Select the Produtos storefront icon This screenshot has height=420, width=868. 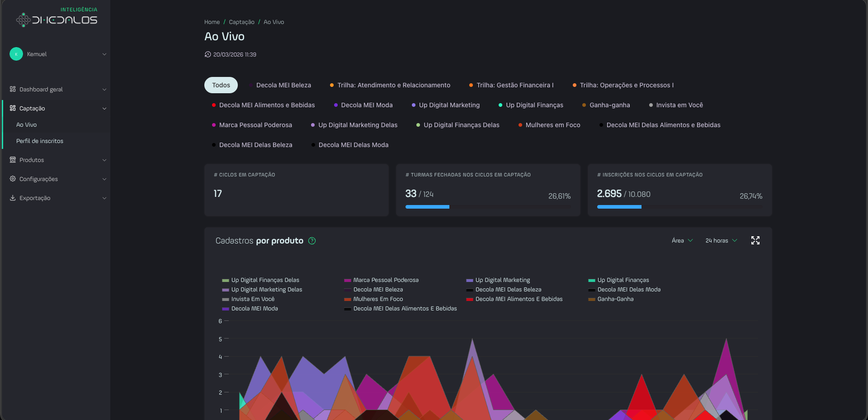click(12, 160)
